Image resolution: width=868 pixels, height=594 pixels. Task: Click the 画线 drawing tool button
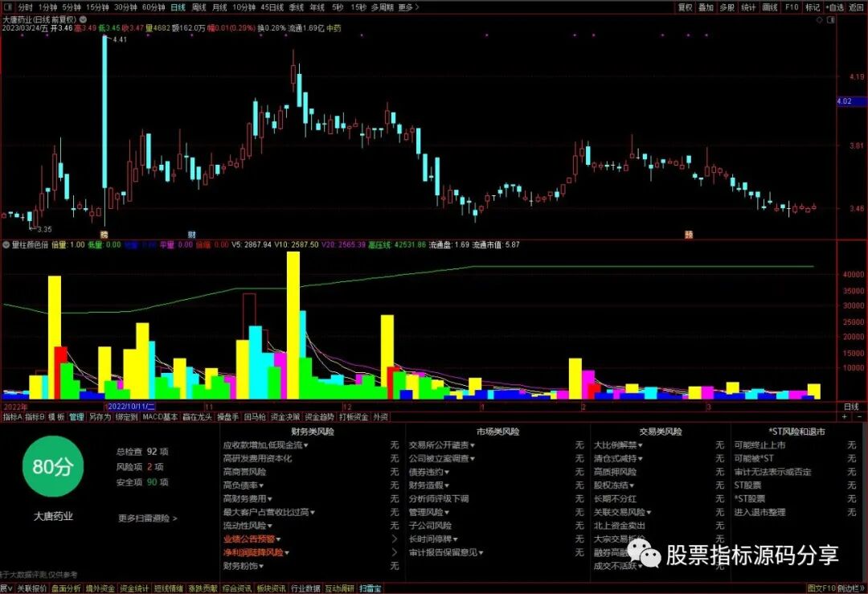click(770, 7)
